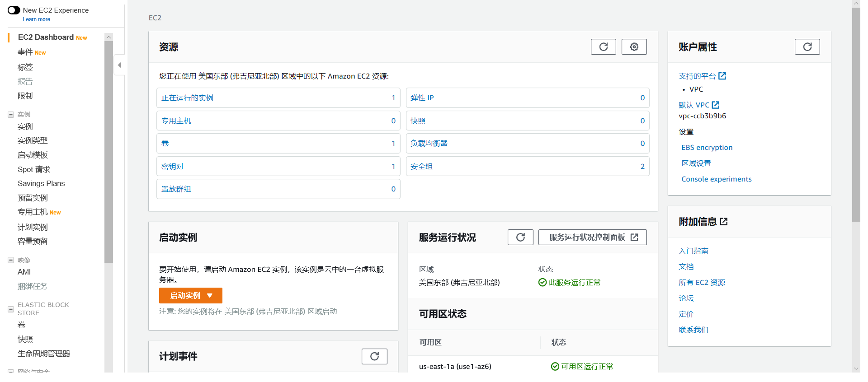Refresh the 服务运行状况 panel
This screenshot has height=382, width=868.
(520, 238)
